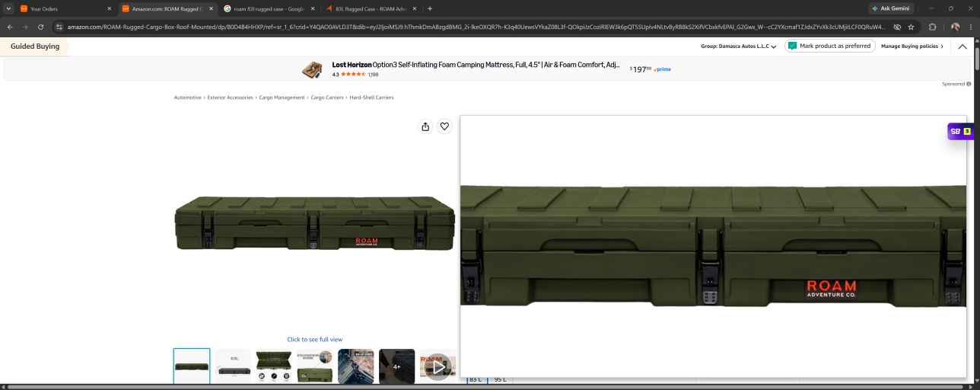The image size is (980, 390).
Task: Open the 4+ more images thumbnail
Action: (x=397, y=366)
